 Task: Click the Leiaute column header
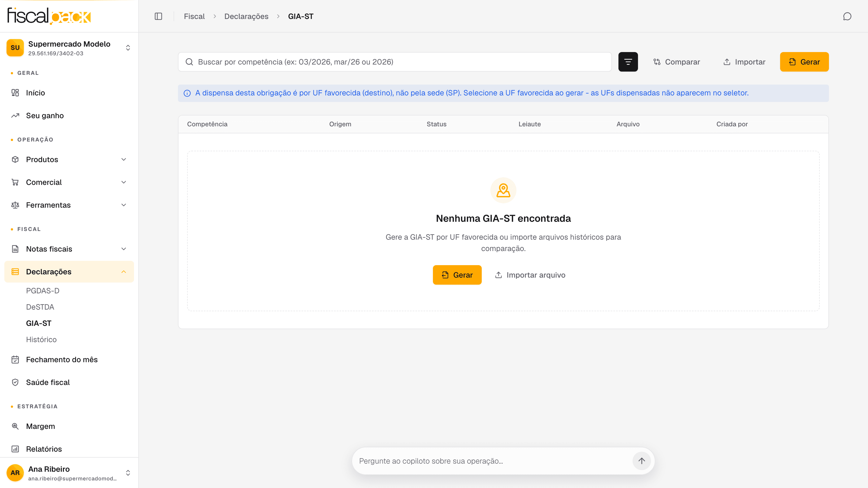tap(529, 124)
